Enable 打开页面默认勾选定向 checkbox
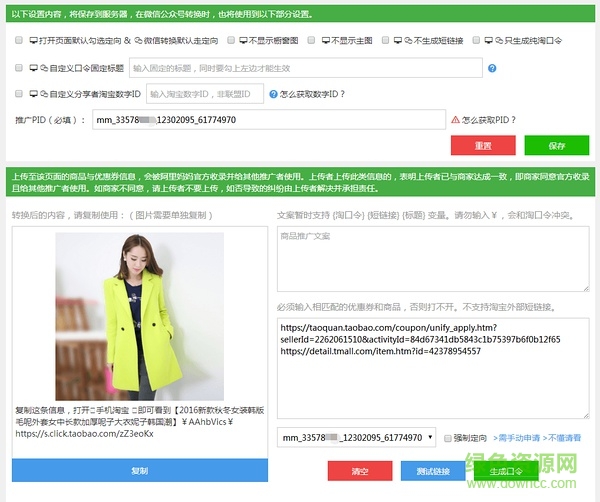The width and height of the screenshot is (600, 502). click(18, 40)
